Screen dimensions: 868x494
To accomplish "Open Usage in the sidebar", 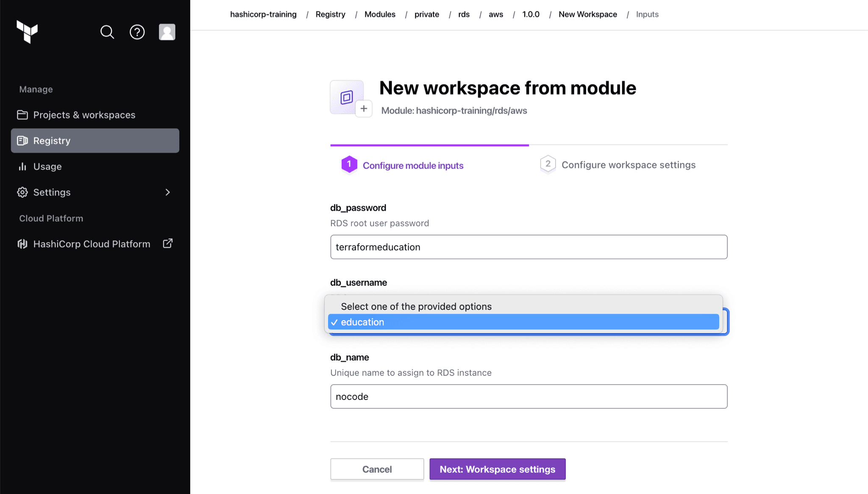I will (95, 167).
